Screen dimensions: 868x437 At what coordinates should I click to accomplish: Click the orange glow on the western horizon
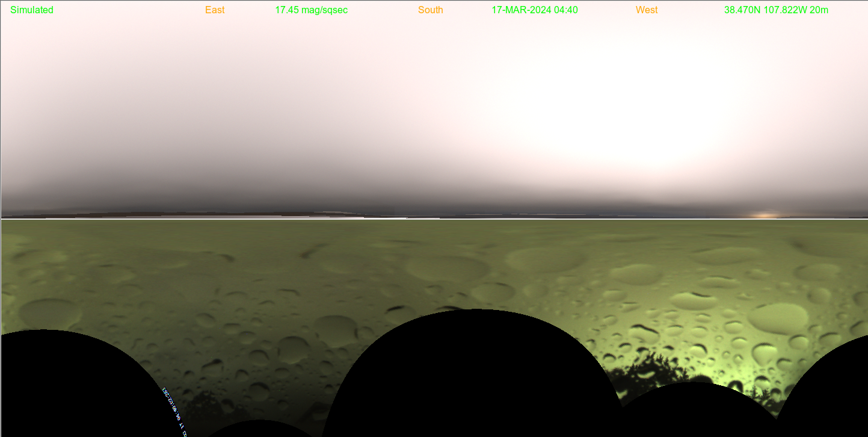tap(765, 215)
